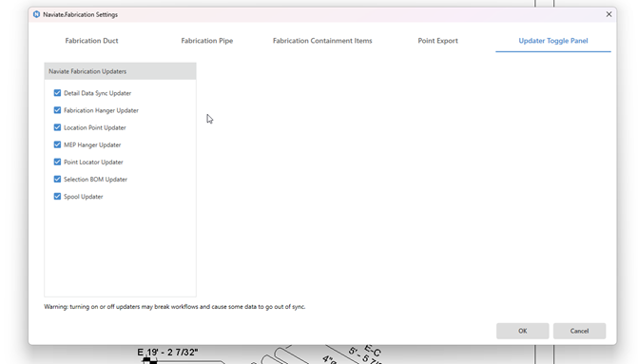638x364 pixels.
Task: Click the Selection BOM Updater label
Action: click(x=95, y=180)
